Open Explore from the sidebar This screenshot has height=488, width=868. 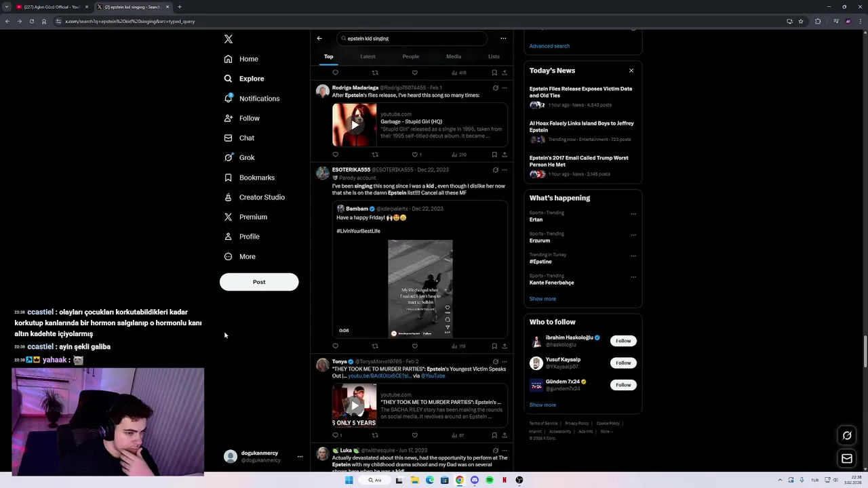point(244,79)
